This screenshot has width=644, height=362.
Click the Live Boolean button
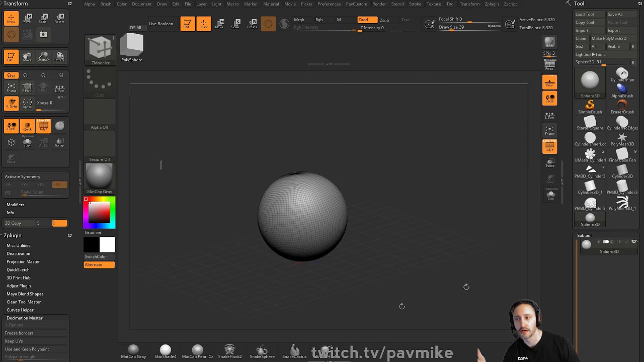click(x=161, y=24)
